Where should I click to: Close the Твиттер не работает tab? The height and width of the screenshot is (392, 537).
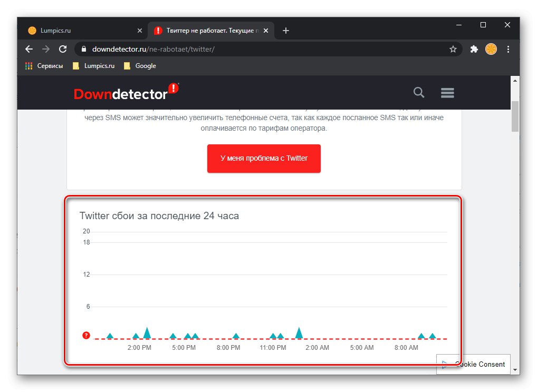(x=266, y=31)
